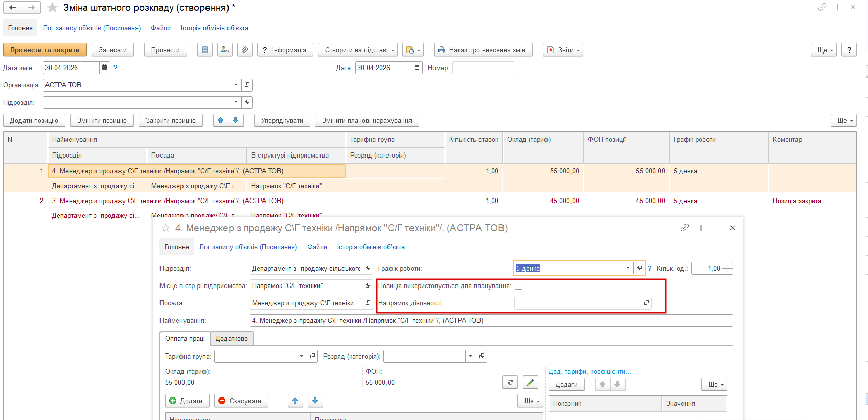Open the dialog's Посада record icon
This screenshot has width=868, height=420.
[368, 303]
